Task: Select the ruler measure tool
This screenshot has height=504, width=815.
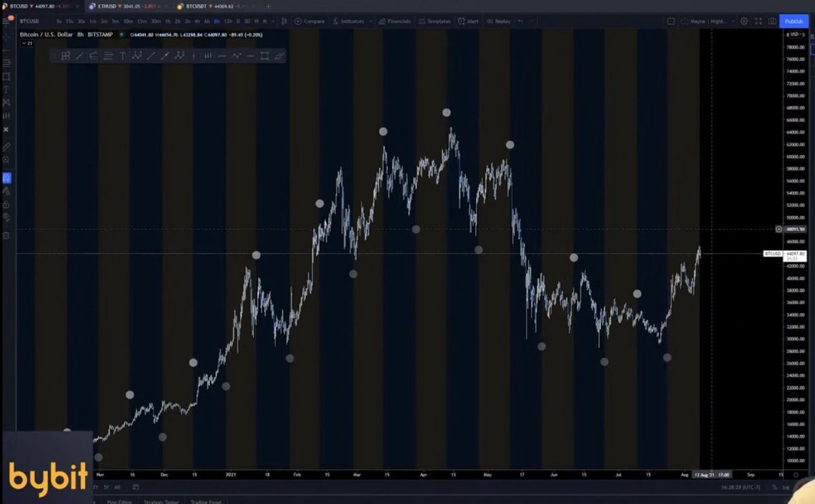Action: (x=7, y=147)
